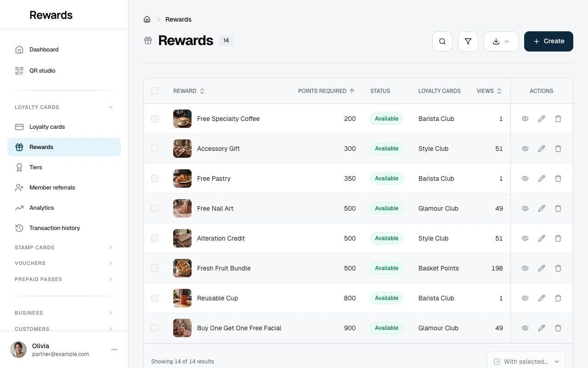This screenshot has width=588, height=368.
Task: Delete the Accessory Gift reward
Action: (x=558, y=149)
